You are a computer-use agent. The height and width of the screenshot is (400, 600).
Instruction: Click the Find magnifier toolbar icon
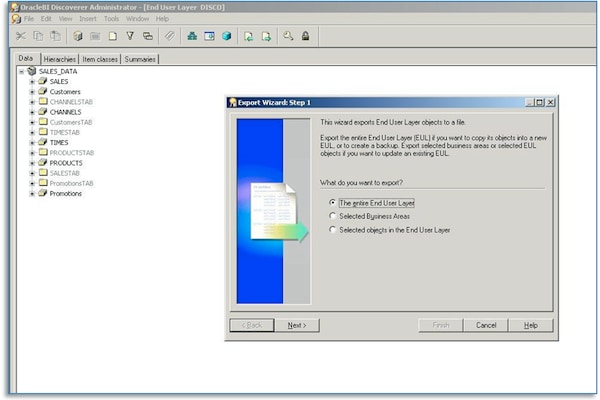point(288,36)
